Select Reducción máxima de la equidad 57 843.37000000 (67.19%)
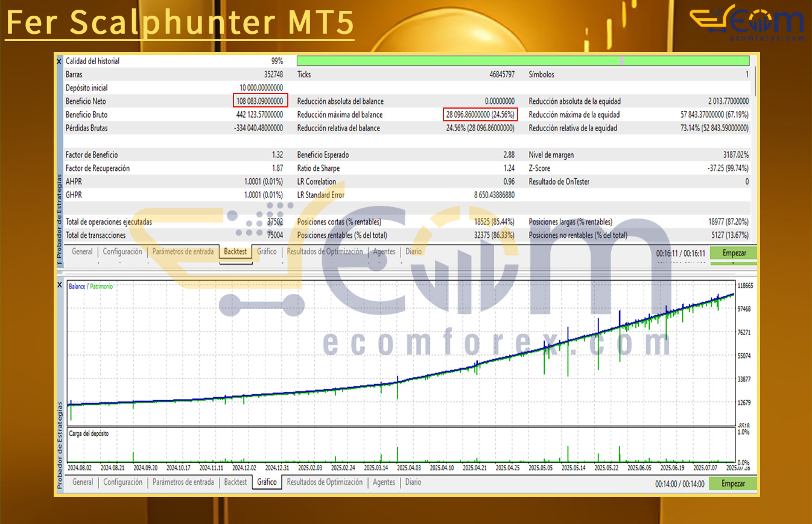 (x=714, y=115)
